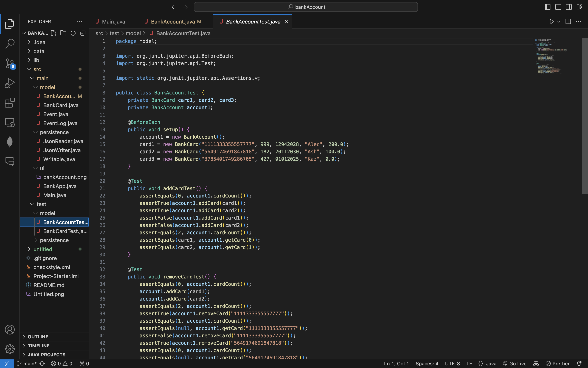The width and height of the screenshot is (588, 368).
Task: Open the Search view in activity bar
Action: [10, 44]
